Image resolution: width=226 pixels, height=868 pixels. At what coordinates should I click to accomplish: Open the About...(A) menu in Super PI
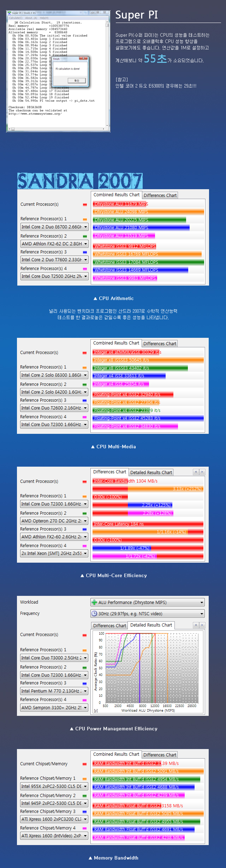(x=31, y=18)
